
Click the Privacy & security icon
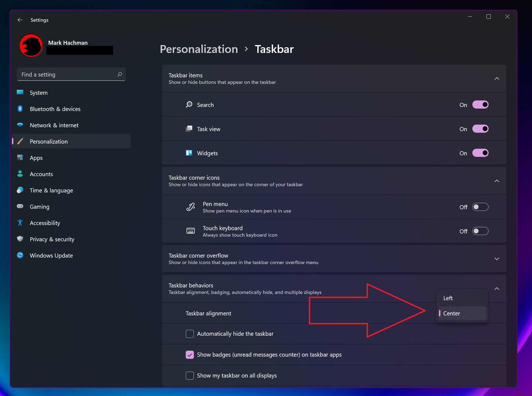[20, 239]
